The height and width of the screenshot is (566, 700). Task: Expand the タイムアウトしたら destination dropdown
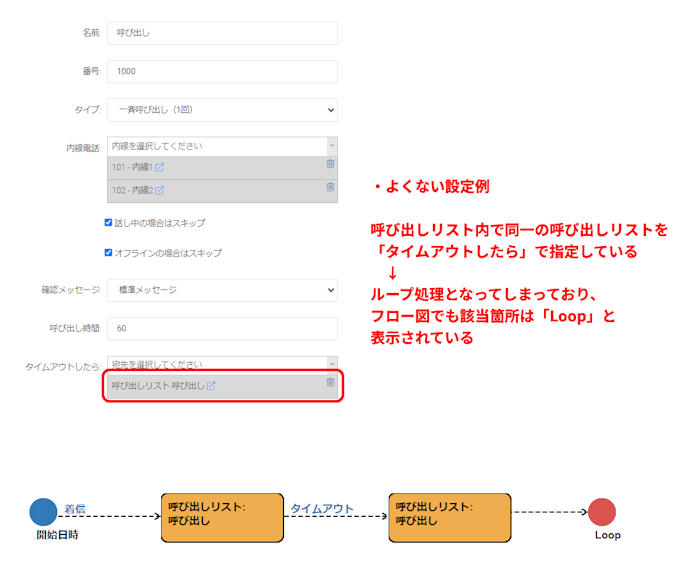tap(222, 364)
